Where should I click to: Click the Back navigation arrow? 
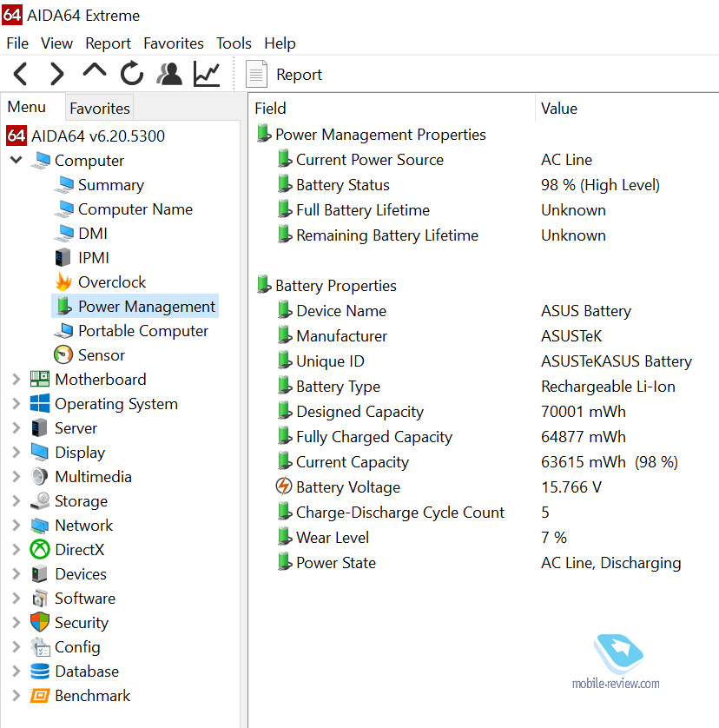click(x=21, y=74)
